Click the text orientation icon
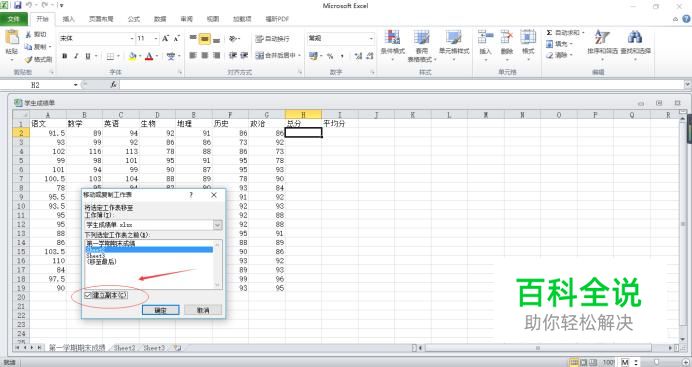This screenshot has height=367, width=692. (x=233, y=39)
